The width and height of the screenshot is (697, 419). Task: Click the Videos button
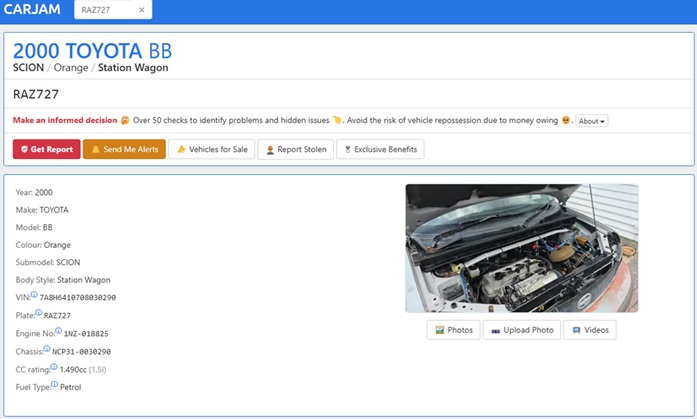[590, 330]
